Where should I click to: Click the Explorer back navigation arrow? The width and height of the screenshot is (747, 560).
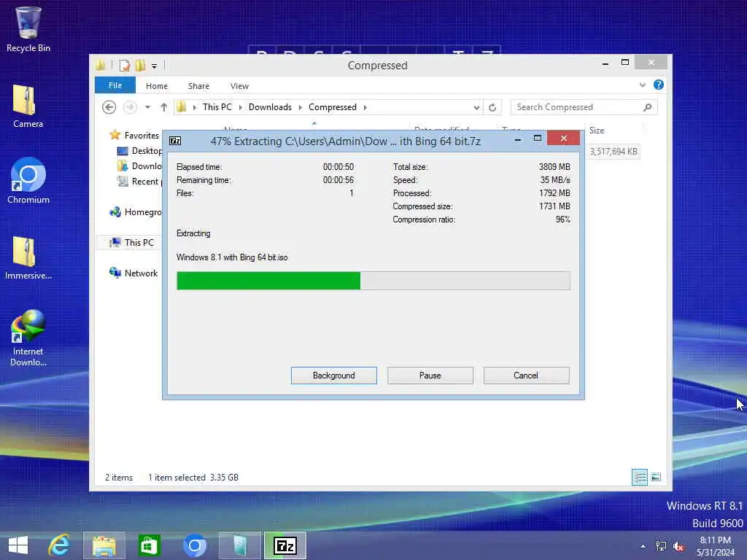109,107
